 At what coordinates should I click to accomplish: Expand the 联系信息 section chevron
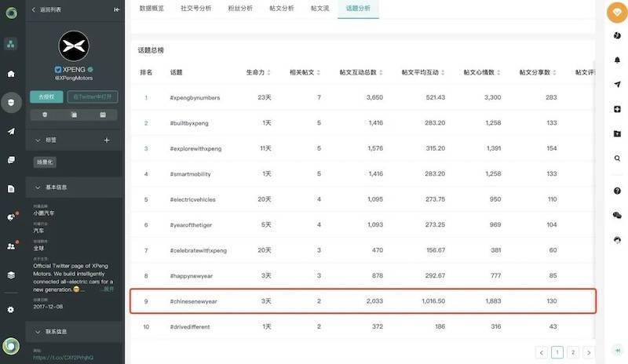[x=38, y=332]
